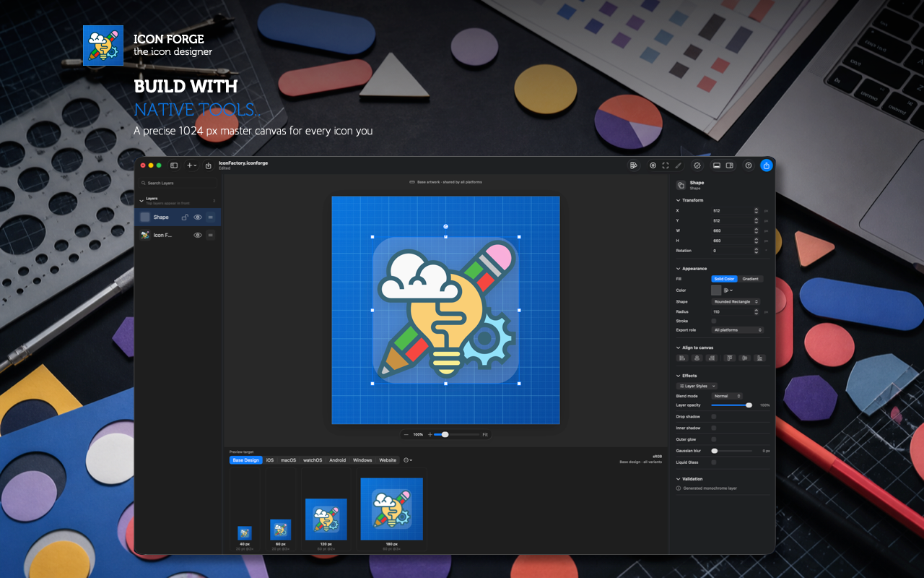
Task: Open the add layer plus menu
Action: 191,165
